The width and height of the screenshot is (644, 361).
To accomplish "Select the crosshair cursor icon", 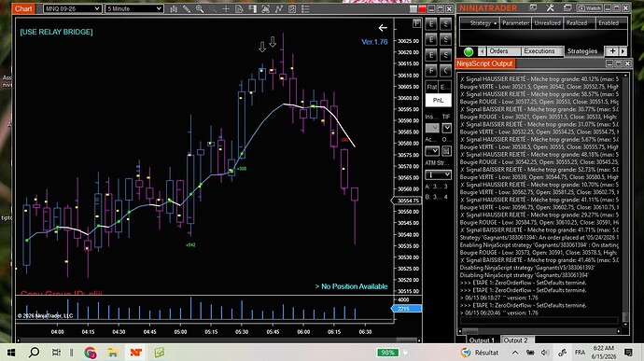I will point(226,8).
